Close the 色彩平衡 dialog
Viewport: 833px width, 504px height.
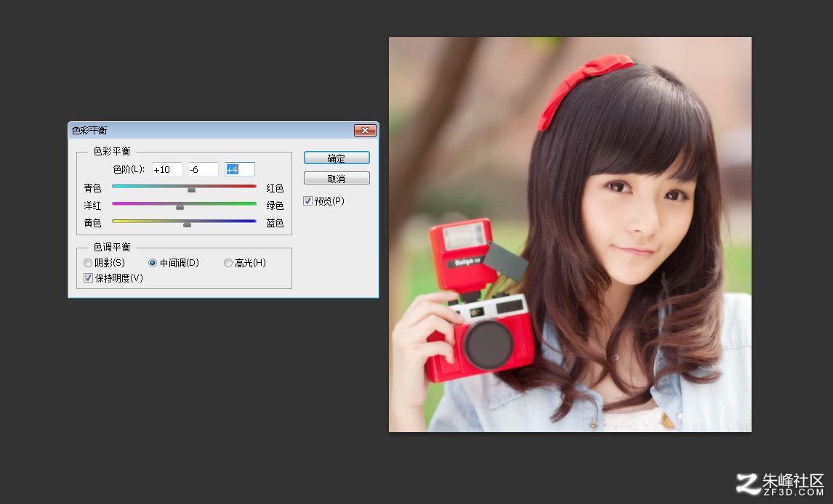365,130
